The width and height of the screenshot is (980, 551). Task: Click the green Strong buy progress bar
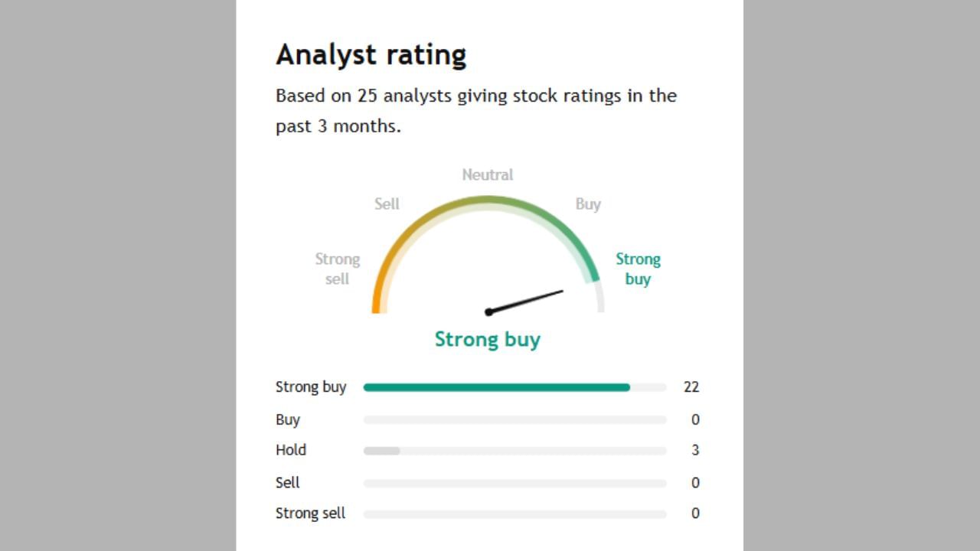[x=496, y=387]
